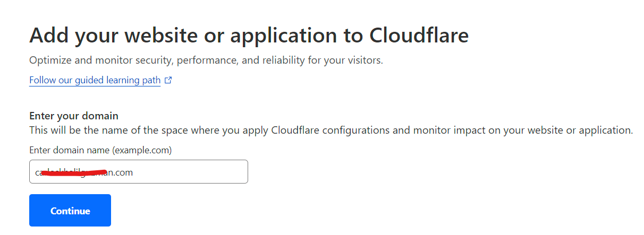Click the blue Continue button
Viewport: 644px width, 235px height.
[x=70, y=211]
